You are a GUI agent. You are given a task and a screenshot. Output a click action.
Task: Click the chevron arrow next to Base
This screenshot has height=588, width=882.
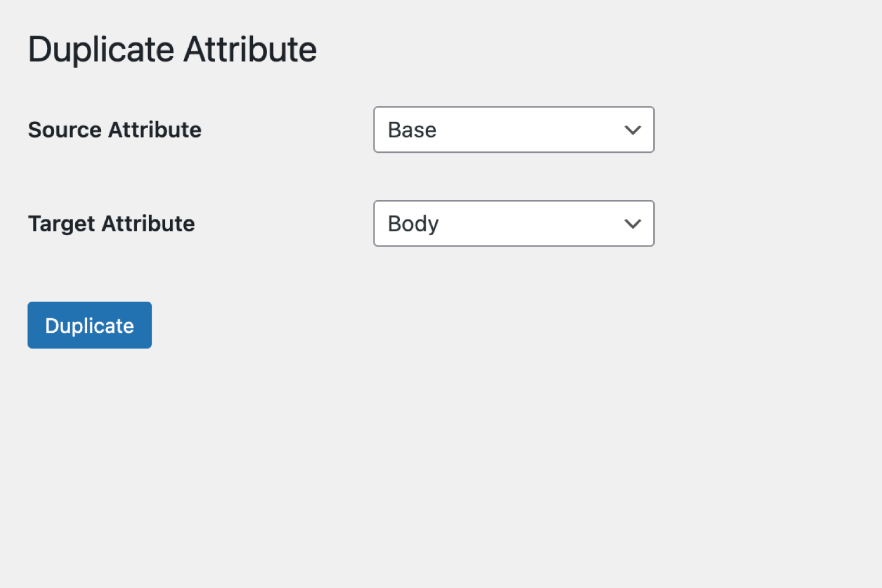[633, 130]
